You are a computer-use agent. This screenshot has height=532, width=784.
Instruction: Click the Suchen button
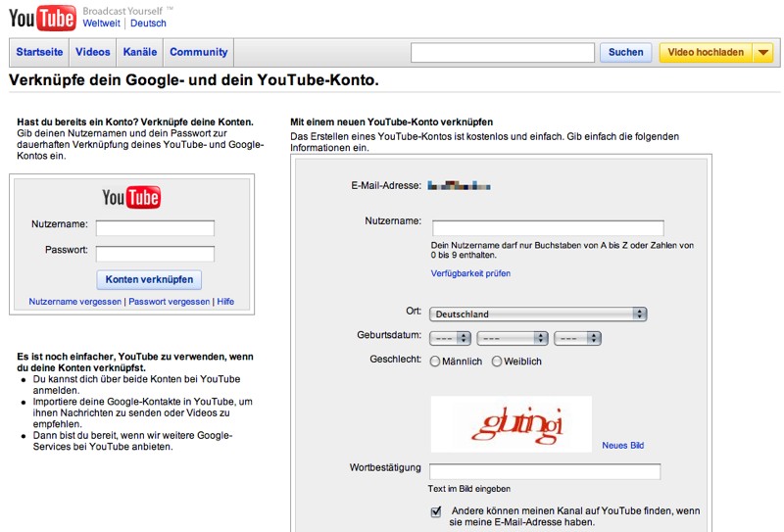coord(625,53)
